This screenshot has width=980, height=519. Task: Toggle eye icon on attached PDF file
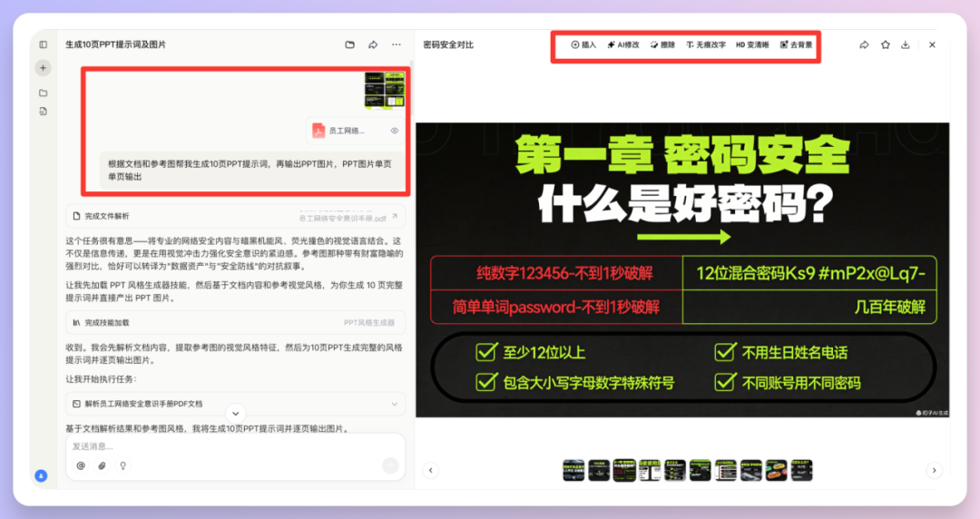pyautogui.click(x=395, y=131)
